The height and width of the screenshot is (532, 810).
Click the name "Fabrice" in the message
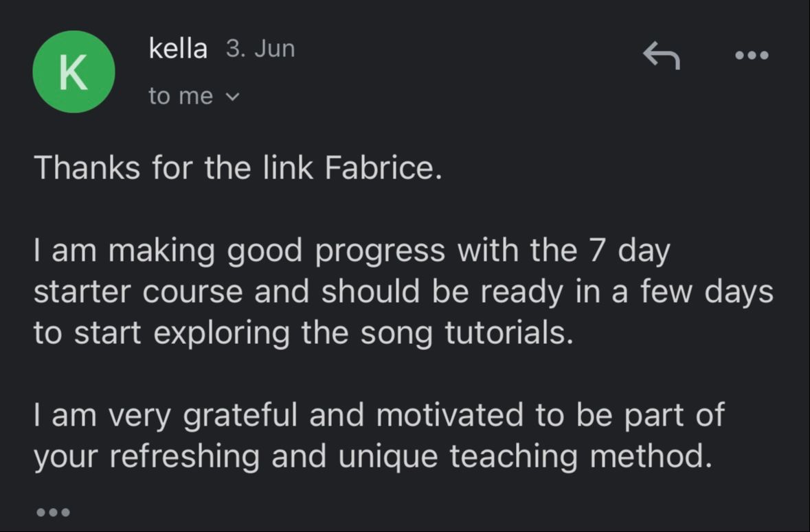[x=380, y=168]
